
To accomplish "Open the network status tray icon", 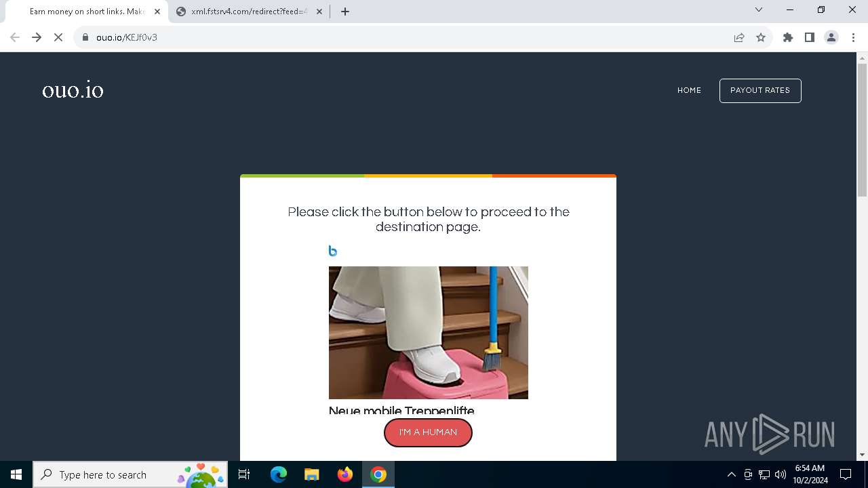I will [764, 474].
